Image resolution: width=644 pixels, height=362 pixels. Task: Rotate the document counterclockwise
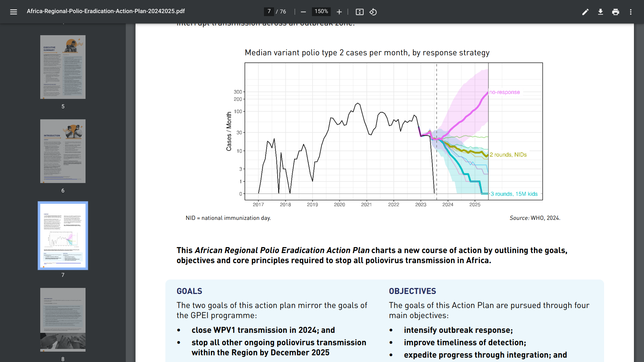click(x=373, y=12)
